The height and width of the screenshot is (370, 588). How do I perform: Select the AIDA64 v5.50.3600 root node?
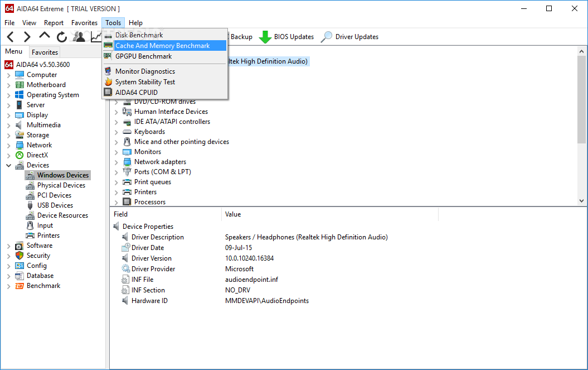point(43,65)
